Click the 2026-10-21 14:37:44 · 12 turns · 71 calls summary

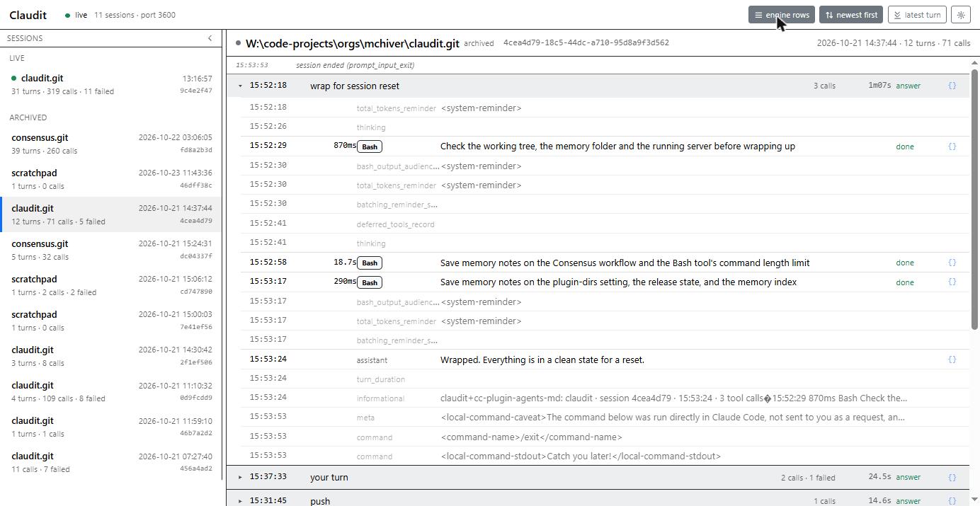tap(894, 43)
